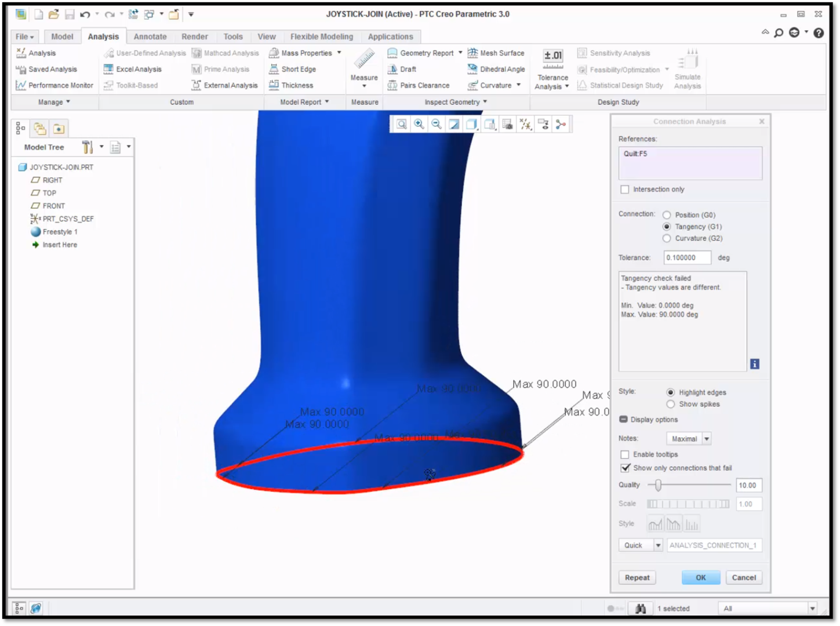Open the Thickness analysis
Viewport: 840px width, 626px height.
(291, 85)
